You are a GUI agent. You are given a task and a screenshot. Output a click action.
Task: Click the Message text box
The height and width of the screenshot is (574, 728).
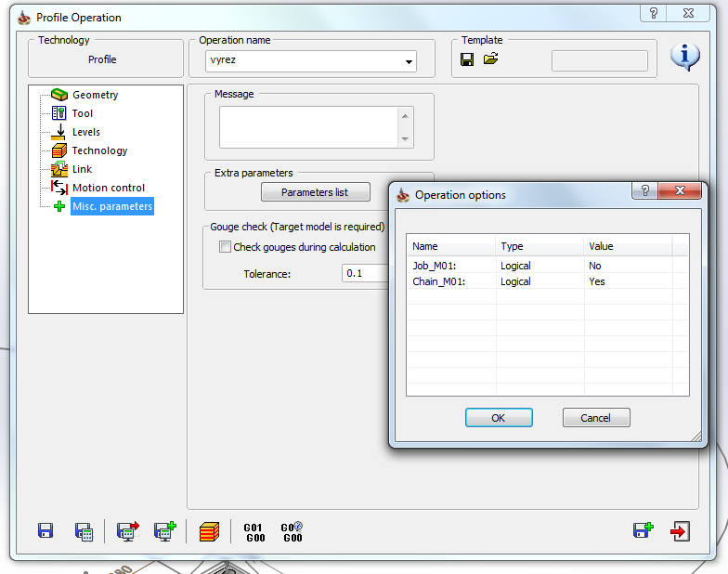pyautogui.click(x=308, y=127)
